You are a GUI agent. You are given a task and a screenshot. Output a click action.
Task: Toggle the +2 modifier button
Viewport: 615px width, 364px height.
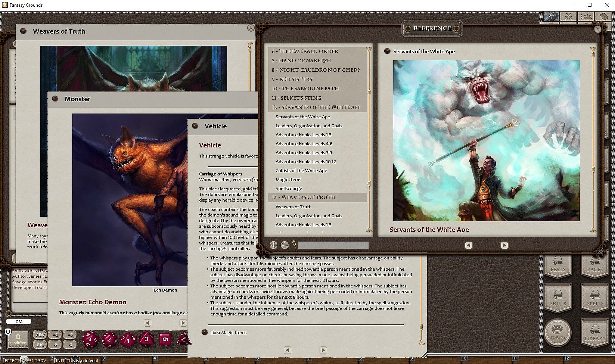click(x=55, y=335)
